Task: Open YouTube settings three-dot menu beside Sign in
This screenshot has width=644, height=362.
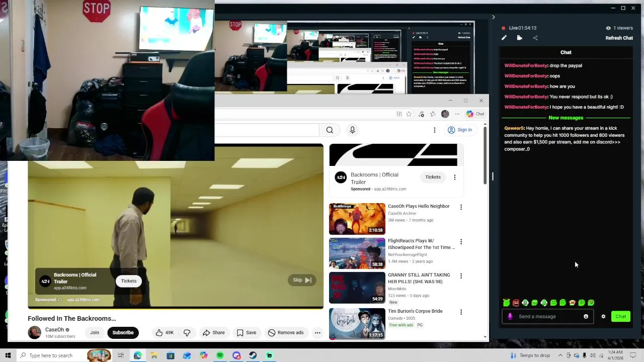Action: (435, 130)
